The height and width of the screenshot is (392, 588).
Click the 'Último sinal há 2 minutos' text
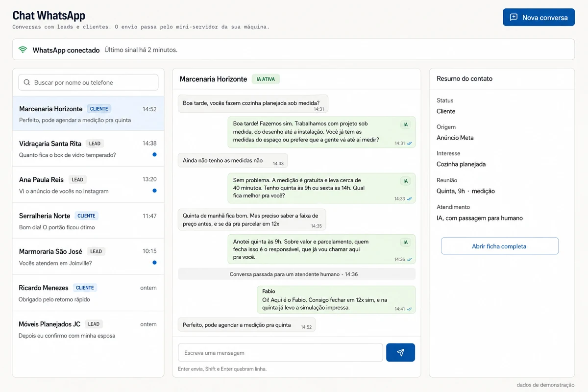tap(141, 50)
